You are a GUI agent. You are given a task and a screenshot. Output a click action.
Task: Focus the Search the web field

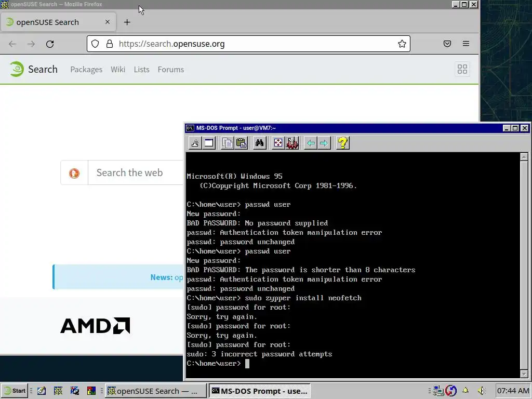[x=136, y=172]
